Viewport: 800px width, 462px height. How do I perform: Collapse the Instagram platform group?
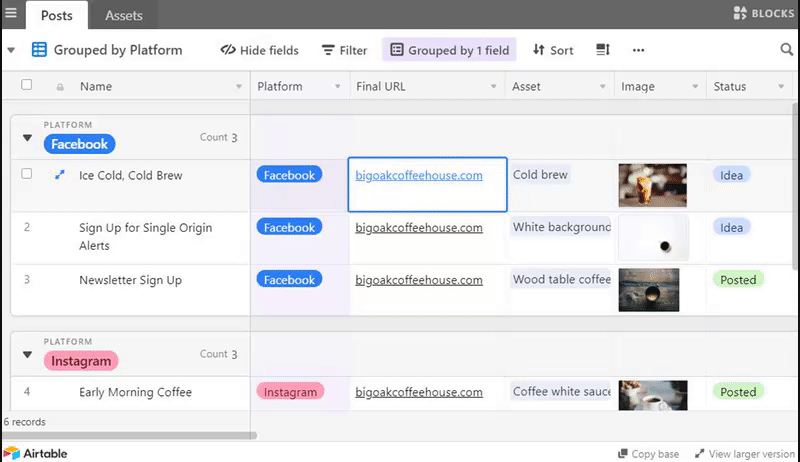[x=27, y=355]
